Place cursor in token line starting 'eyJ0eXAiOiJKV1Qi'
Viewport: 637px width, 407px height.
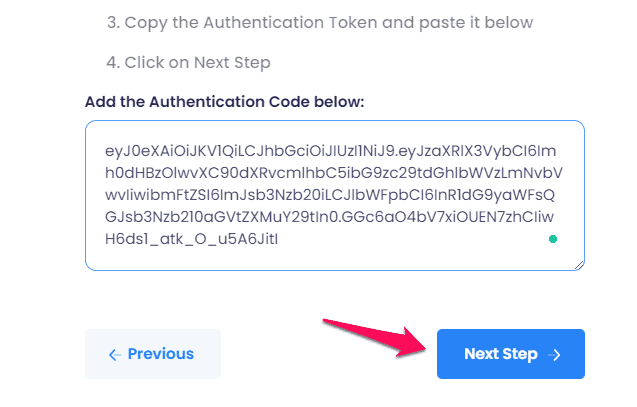(x=330, y=152)
